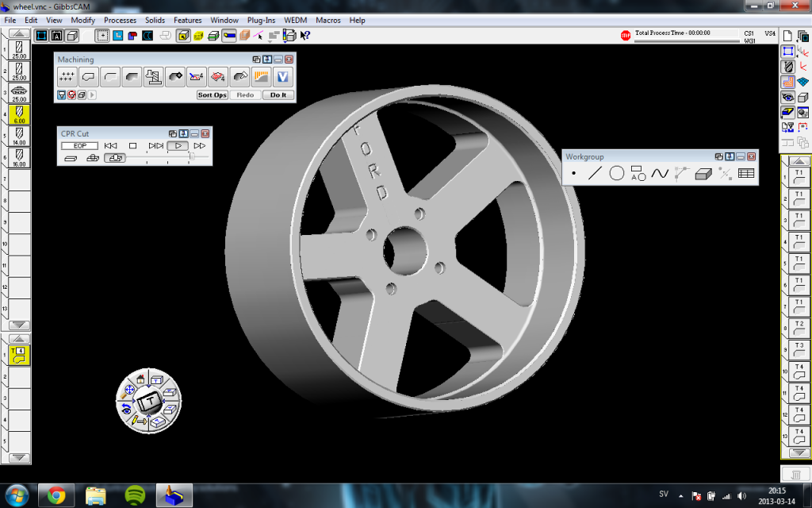Click the Sort Ops button

tap(211, 94)
